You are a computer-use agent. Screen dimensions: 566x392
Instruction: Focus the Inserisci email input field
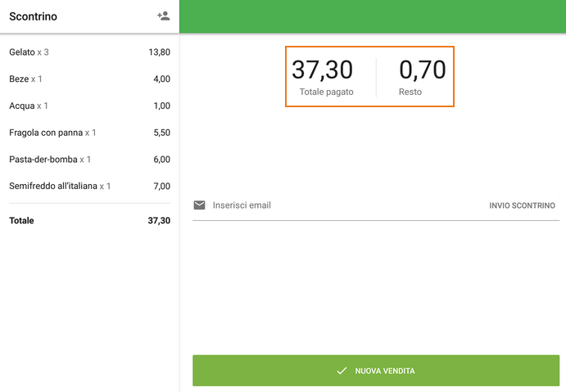(x=336, y=205)
